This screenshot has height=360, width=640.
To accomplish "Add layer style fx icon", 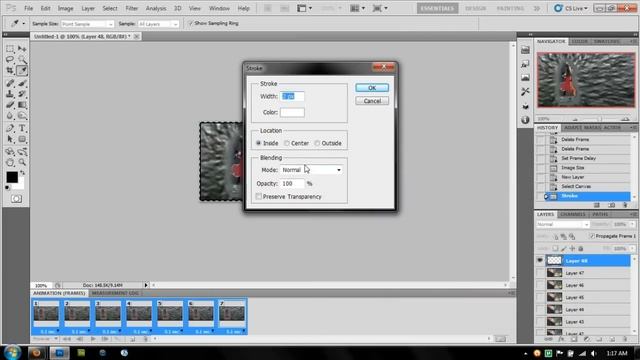I will pyautogui.click(x=561, y=339).
